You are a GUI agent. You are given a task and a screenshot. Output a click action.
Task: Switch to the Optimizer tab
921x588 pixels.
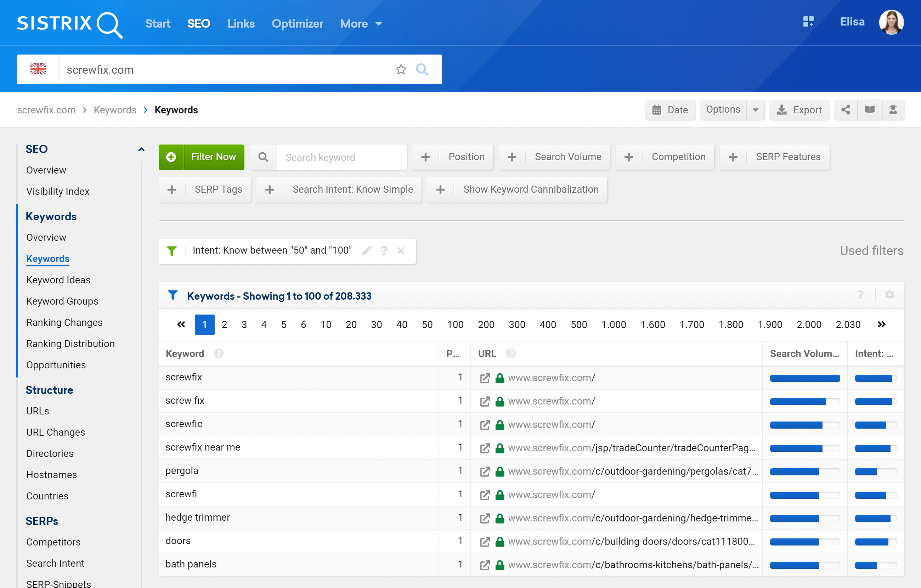pos(297,24)
